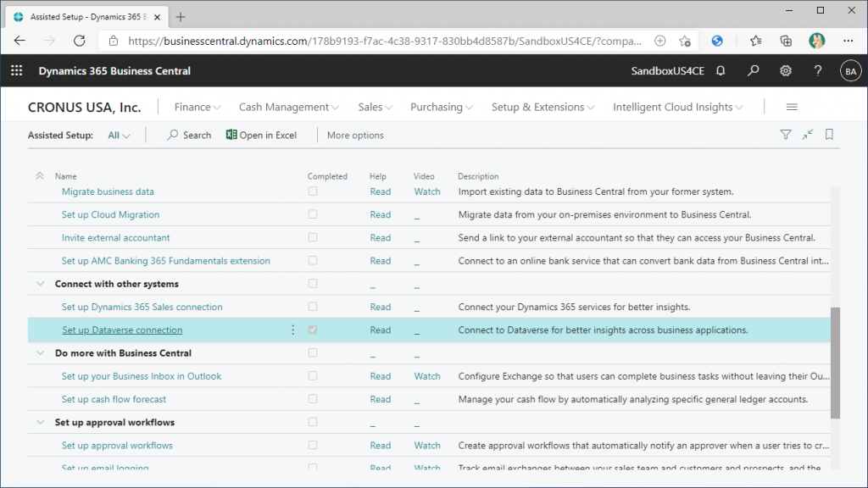
Task: Click the zoom plus icon in address bar
Action: [659, 41]
